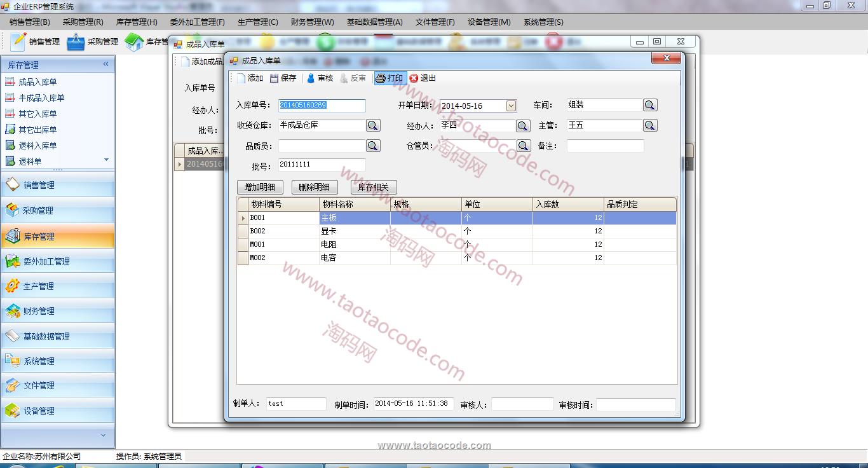Select 其它出库单 in the inventory sidebar
868x468 pixels.
(x=36, y=130)
